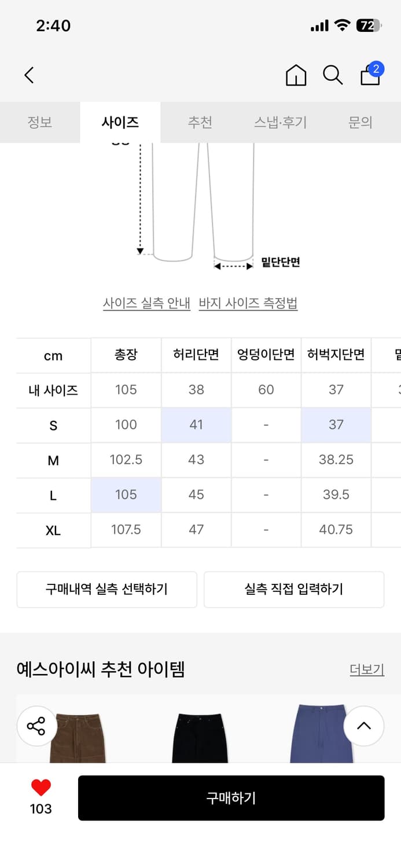Tap the back arrow icon
401x868 pixels.
(x=30, y=75)
